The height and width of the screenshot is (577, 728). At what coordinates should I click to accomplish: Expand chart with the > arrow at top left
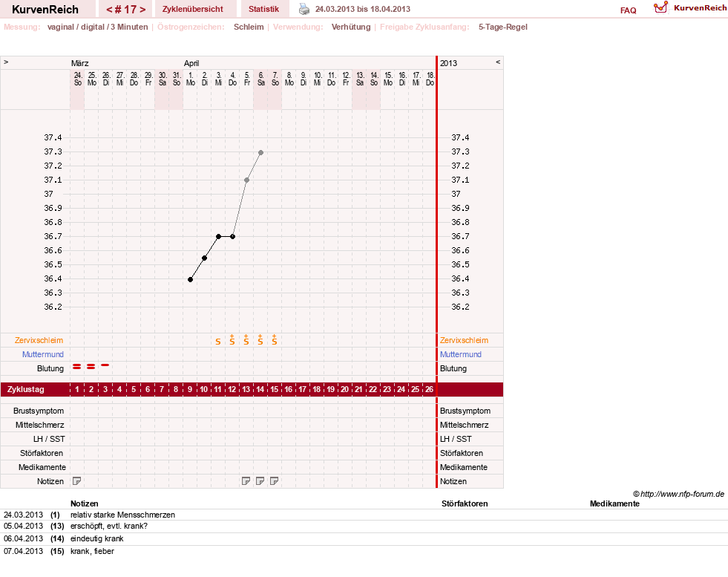[x=6, y=62]
